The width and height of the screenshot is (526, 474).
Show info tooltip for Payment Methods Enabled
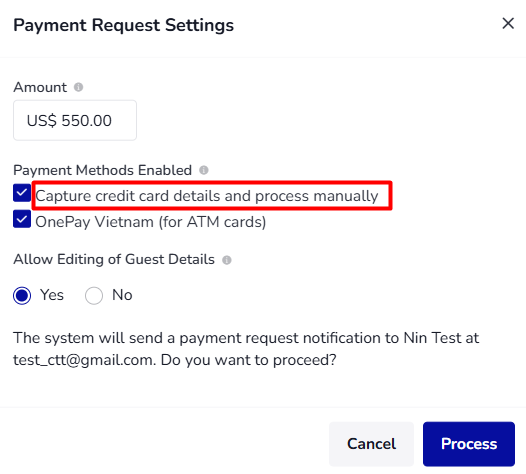click(204, 170)
